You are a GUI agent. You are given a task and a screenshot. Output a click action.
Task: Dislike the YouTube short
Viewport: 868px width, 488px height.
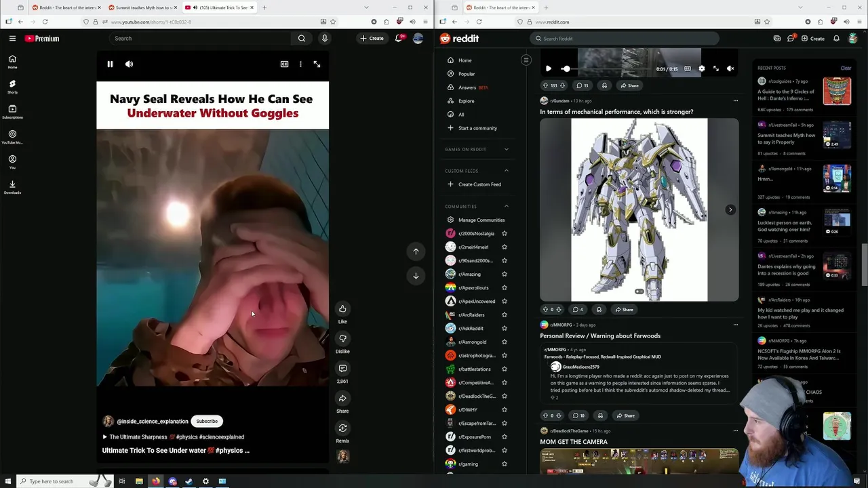(x=342, y=339)
